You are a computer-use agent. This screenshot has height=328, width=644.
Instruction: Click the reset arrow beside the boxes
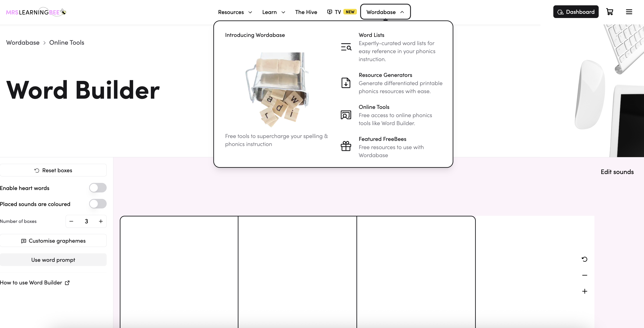pyautogui.click(x=584, y=259)
